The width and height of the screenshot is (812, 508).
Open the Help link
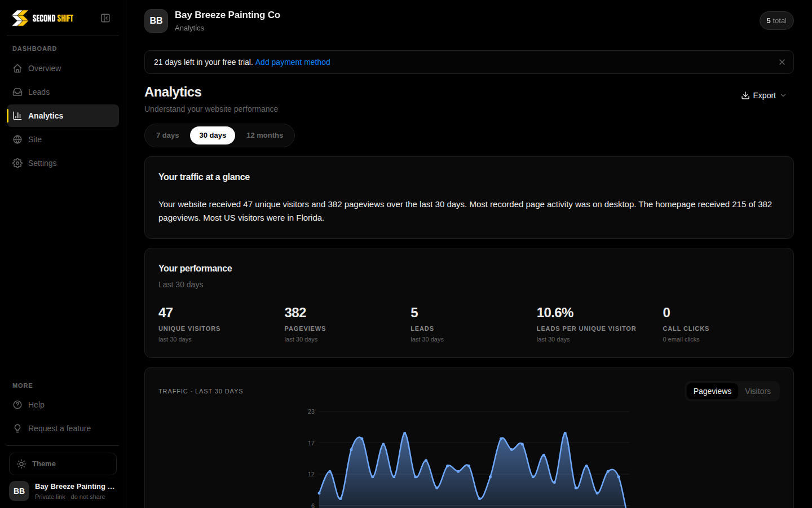point(63,405)
